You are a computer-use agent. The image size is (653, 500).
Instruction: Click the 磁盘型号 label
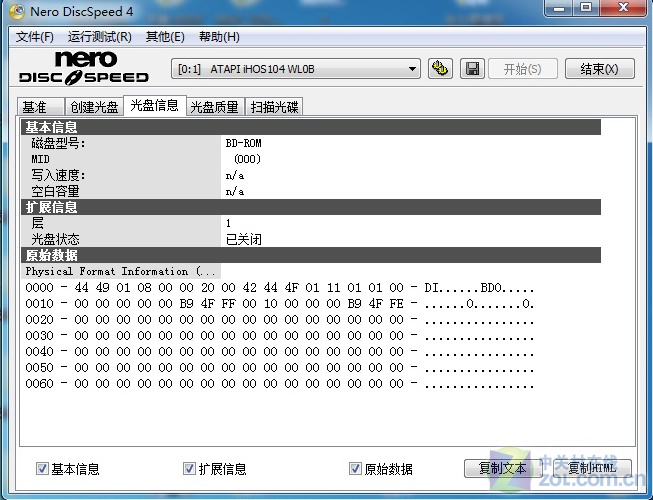(58, 143)
